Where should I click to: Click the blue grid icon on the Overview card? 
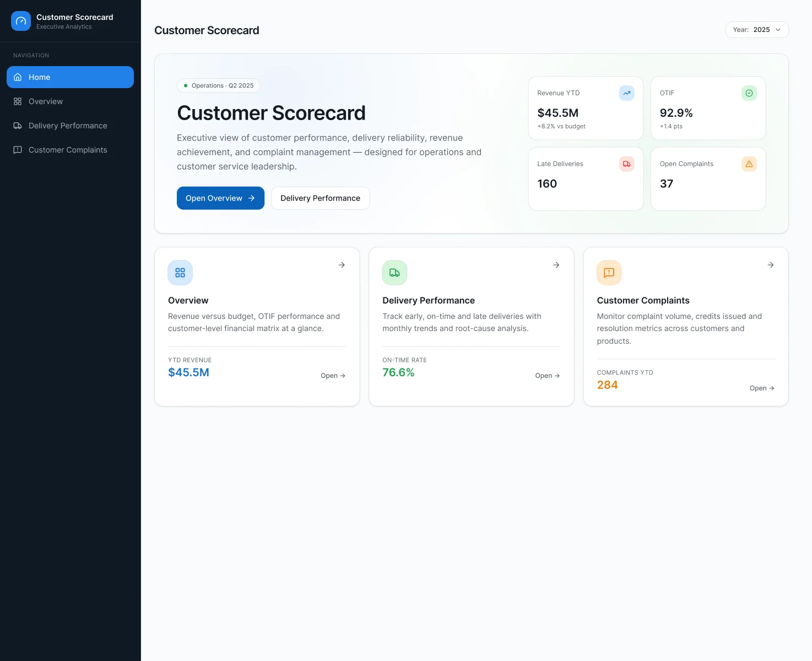pyautogui.click(x=180, y=273)
